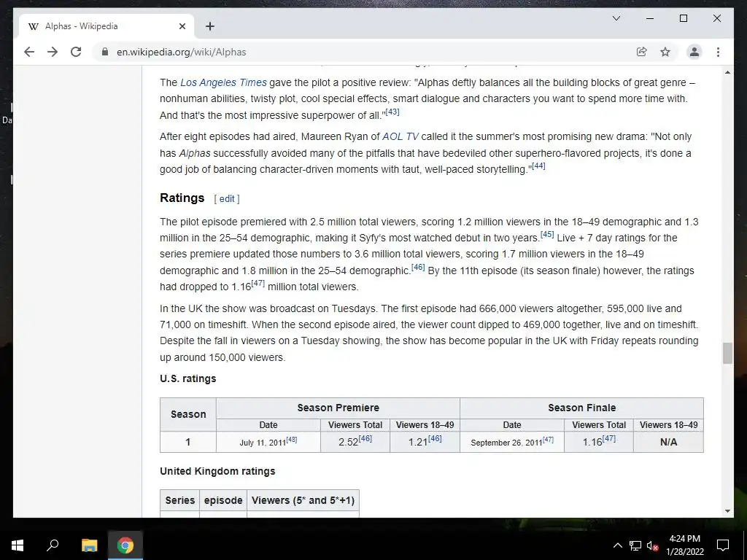Click the Viewers (5* and 5*+1) column header
This screenshot has width=747, height=560.
(x=303, y=500)
